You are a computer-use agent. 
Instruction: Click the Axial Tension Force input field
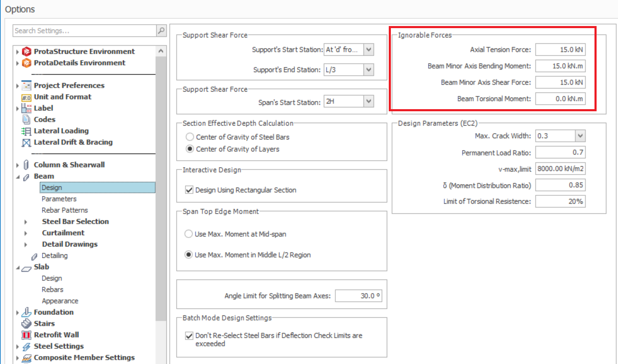560,50
